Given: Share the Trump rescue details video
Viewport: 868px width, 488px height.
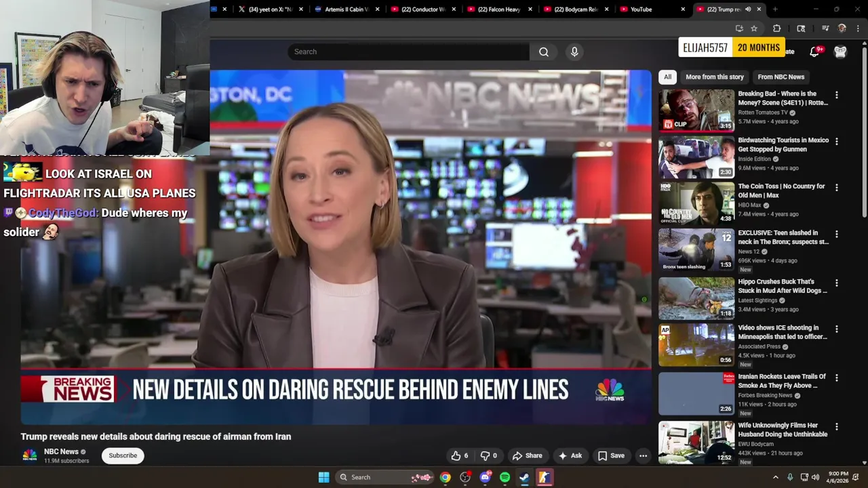Looking at the screenshot, I should [x=527, y=455].
